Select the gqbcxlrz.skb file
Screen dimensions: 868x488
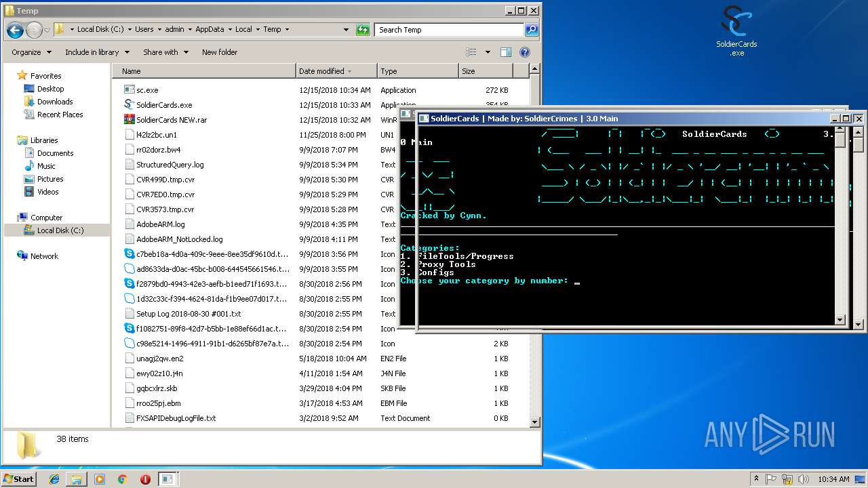coord(157,388)
